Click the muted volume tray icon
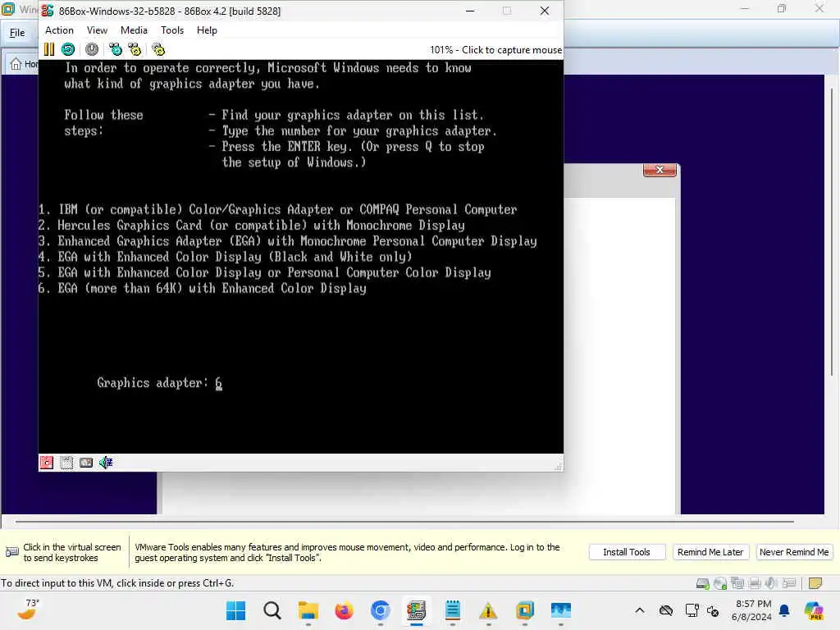This screenshot has height=630, width=840. pyautogui.click(x=713, y=610)
